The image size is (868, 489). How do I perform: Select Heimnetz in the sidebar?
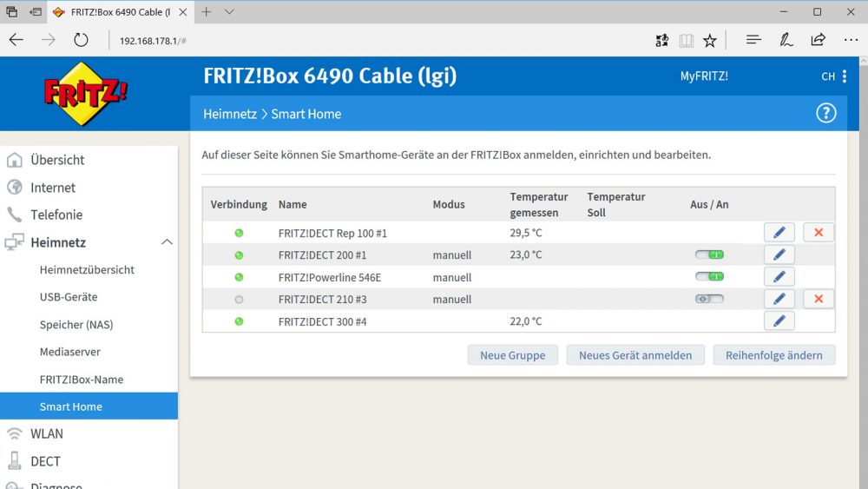(x=58, y=242)
